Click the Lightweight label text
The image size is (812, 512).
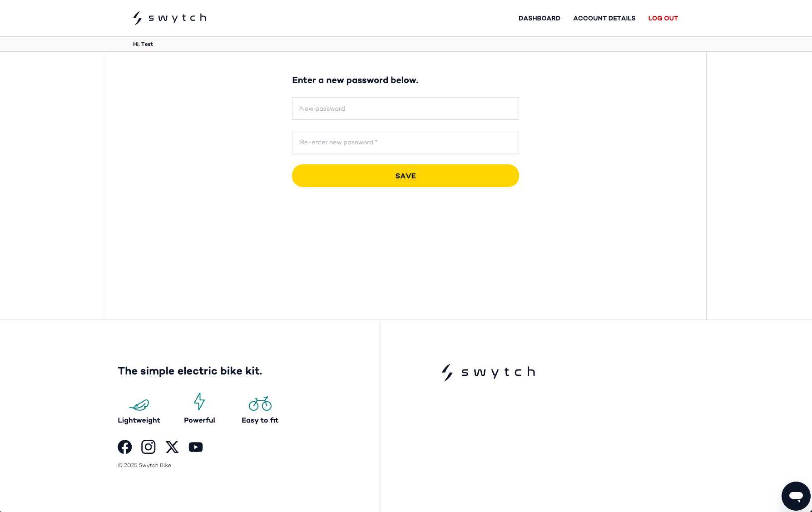[x=139, y=420]
